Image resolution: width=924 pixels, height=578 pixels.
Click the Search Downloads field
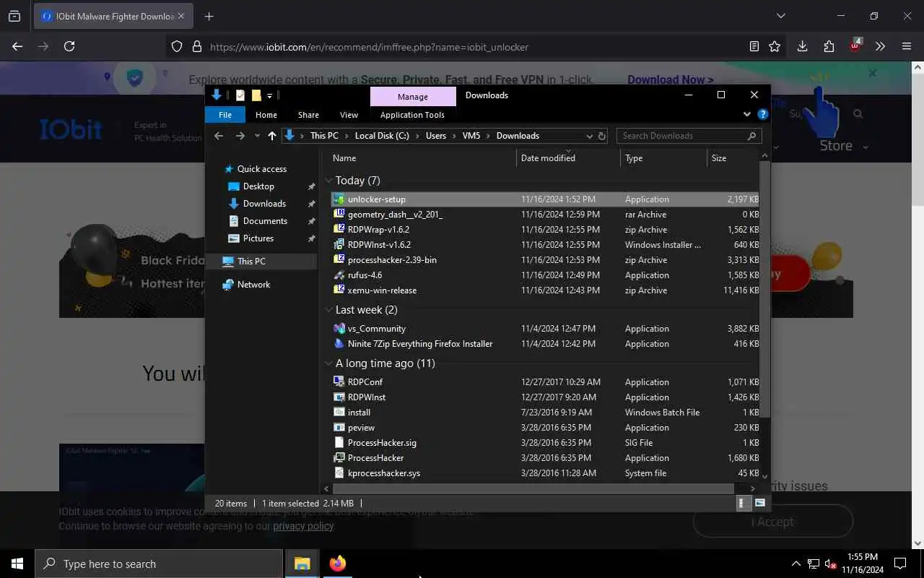click(x=689, y=136)
